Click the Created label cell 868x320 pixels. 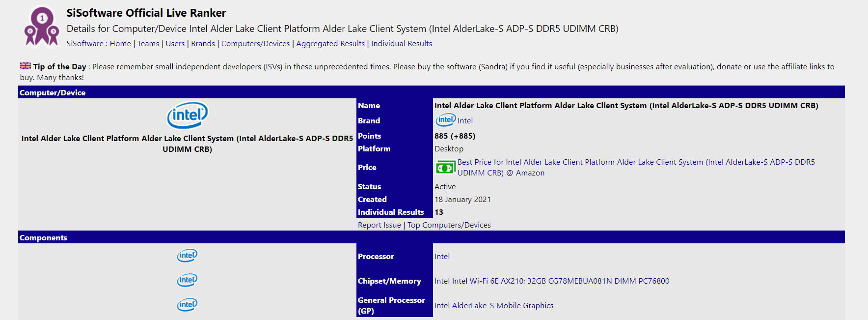(395, 199)
